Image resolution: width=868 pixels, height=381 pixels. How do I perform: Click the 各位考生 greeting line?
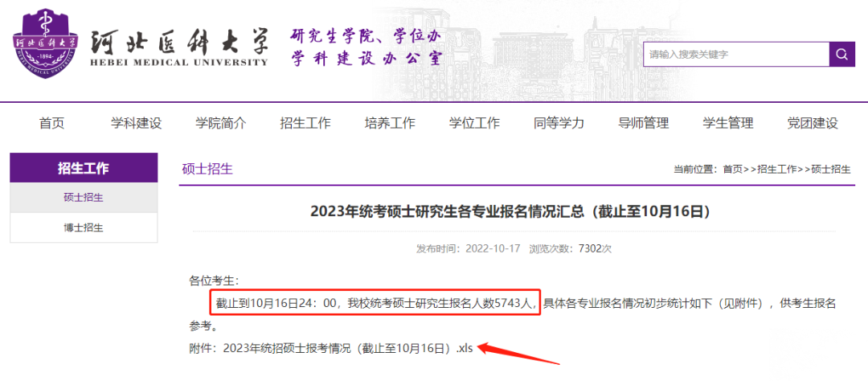click(x=215, y=281)
